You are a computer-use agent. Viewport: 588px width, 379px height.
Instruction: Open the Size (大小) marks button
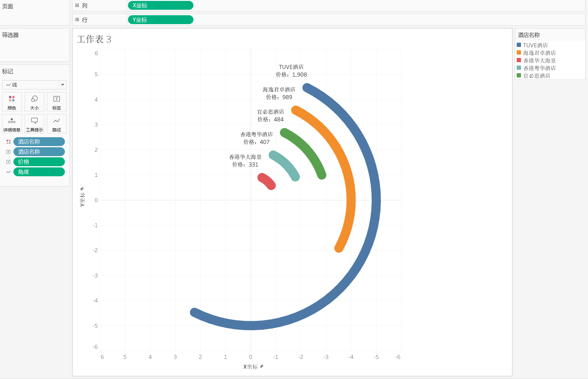tap(34, 102)
